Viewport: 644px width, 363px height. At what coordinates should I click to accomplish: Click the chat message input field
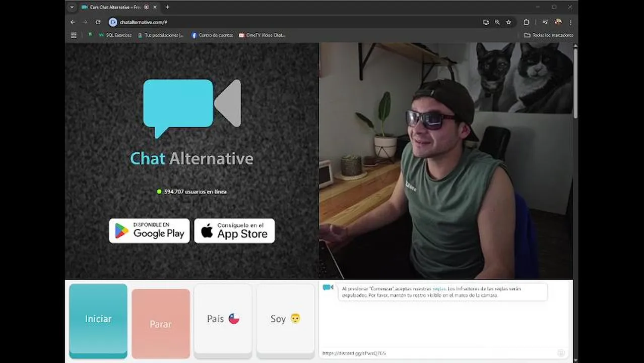[x=437, y=353]
